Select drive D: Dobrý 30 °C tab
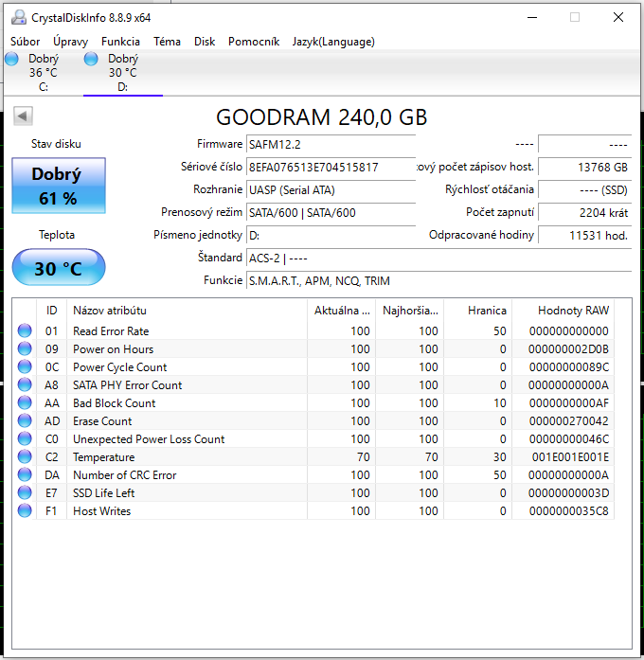Image resolution: width=644 pixels, height=660 pixels. (x=123, y=73)
